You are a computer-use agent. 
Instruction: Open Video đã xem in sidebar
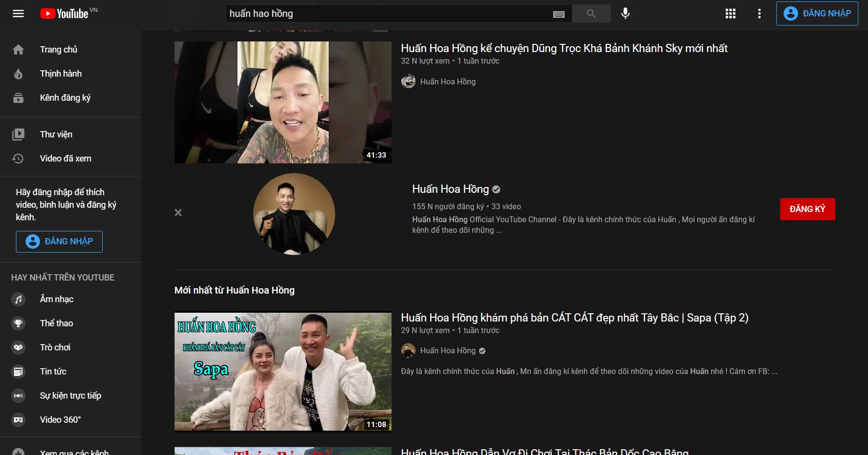(x=70, y=159)
